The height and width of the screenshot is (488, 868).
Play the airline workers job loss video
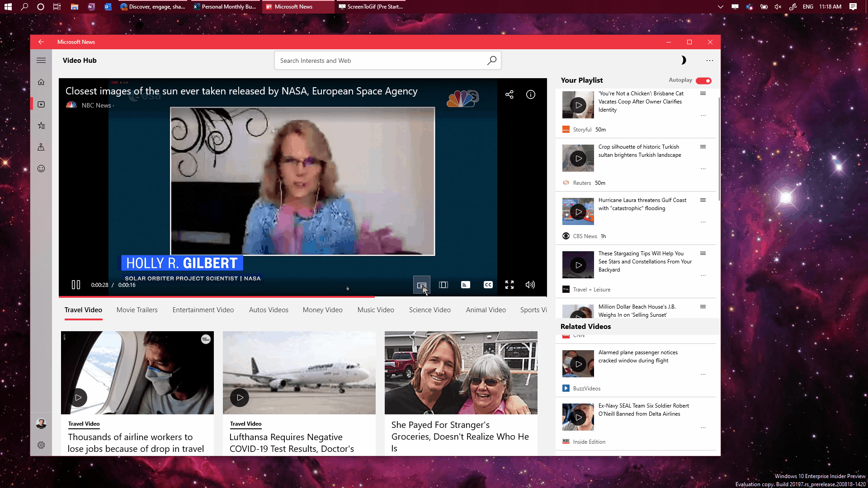pos(78,398)
